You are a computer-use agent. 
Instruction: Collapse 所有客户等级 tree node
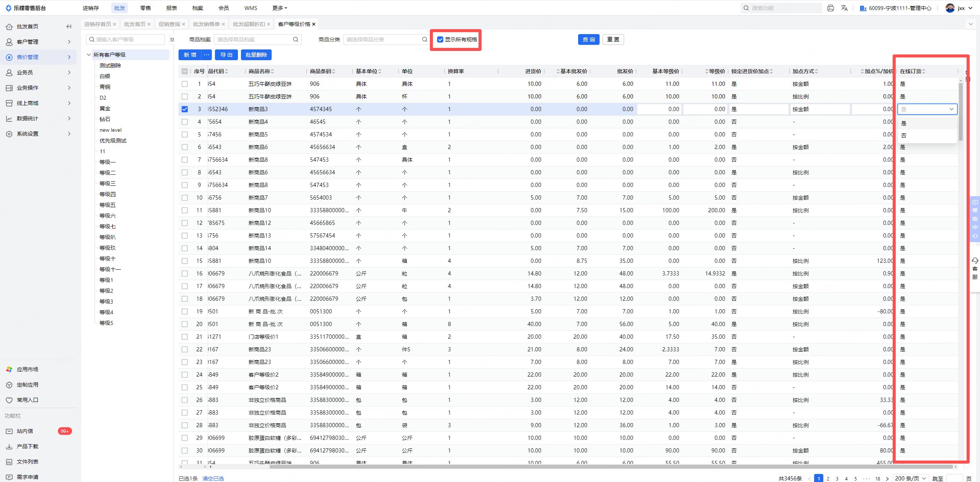pos(89,55)
